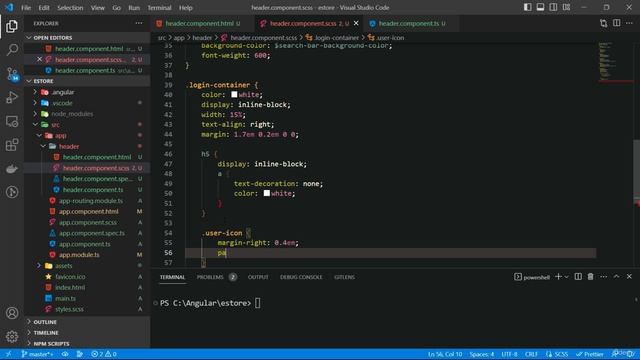Split the editor to the right

616,23
